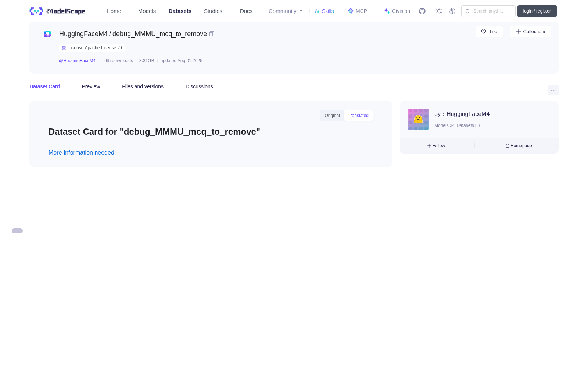588x368 pixels.
Task: Focus the Search anything input field
Action: point(488,11)
